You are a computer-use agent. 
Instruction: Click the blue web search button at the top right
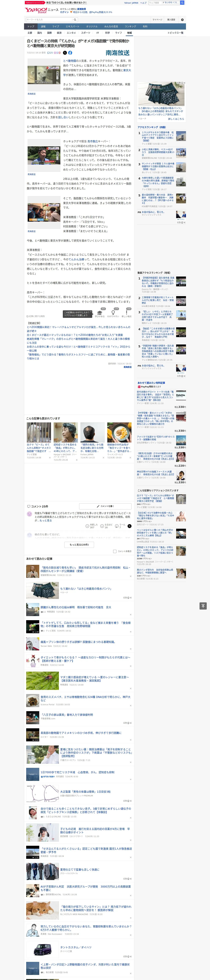[x=182, y=3]
